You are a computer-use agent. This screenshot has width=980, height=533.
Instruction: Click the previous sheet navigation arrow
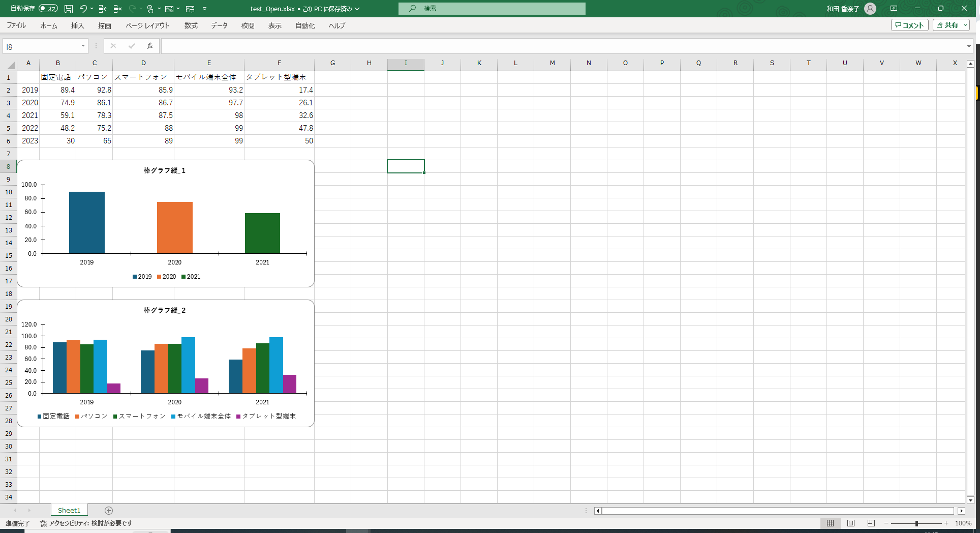click(x=15, y=510)
